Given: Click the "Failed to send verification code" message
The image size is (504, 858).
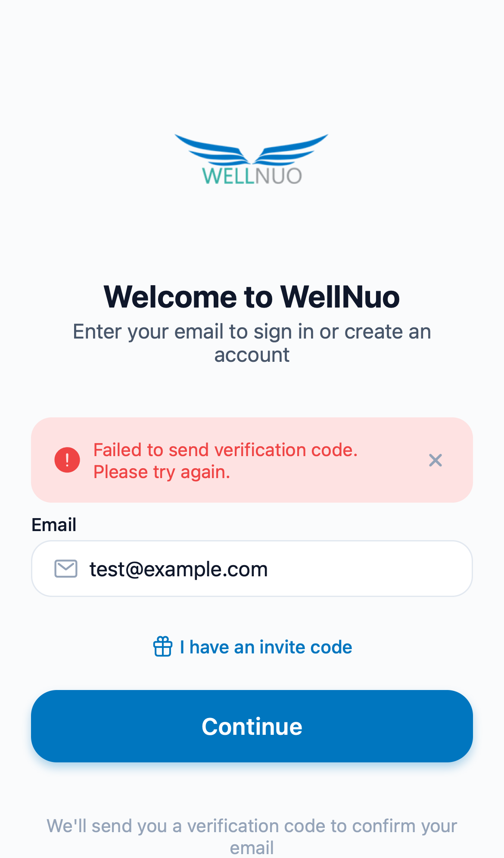Looking at the screenshot, I should pyautogui.click(x=225, y=450).
